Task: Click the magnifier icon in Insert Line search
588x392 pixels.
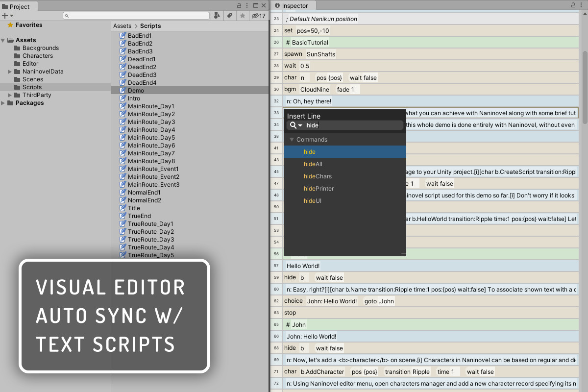Action: coord(293,125)
